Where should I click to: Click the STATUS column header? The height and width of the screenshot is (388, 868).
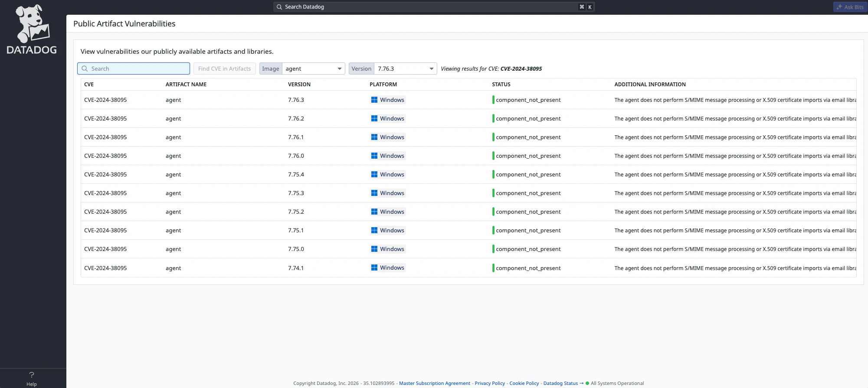click(x=501, y=85)
